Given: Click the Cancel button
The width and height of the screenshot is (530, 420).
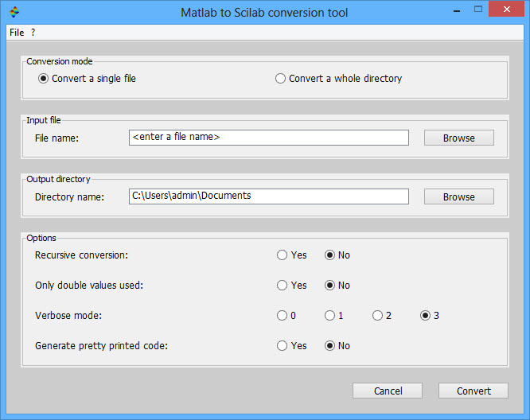Looking at the screenshot, I should [x=388, y=391].
